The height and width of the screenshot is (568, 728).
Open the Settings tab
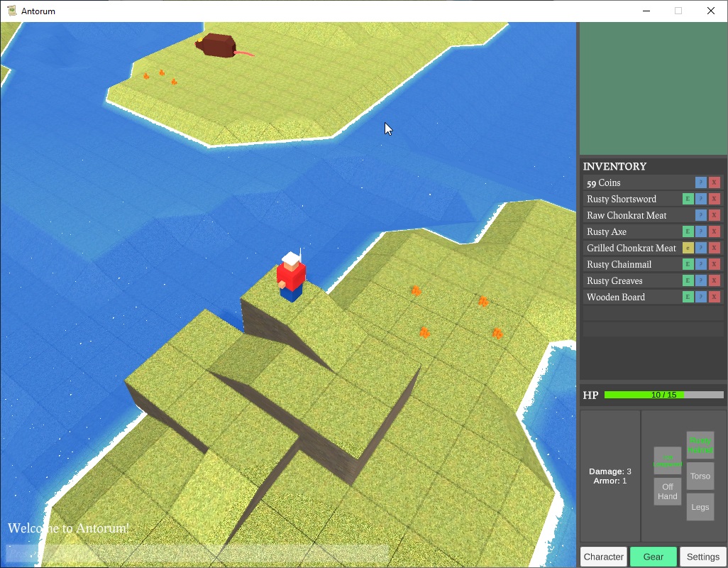[703, 557]
